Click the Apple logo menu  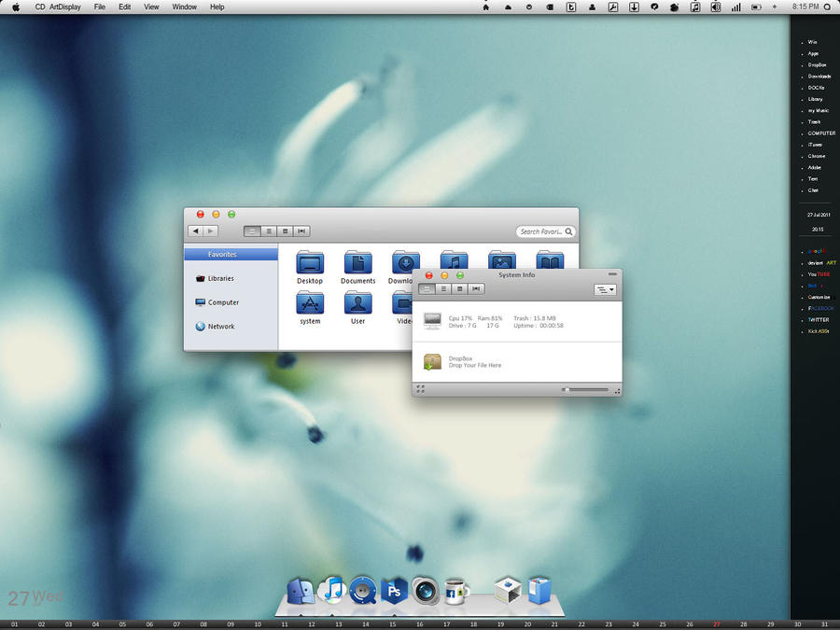[x=16, y=7]
